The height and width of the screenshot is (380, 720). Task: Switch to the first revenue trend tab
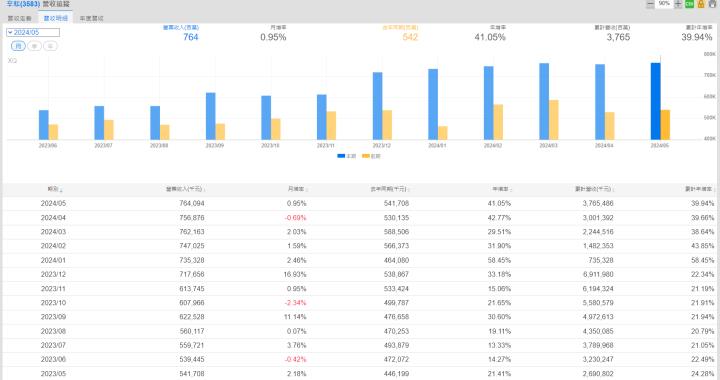19,18
